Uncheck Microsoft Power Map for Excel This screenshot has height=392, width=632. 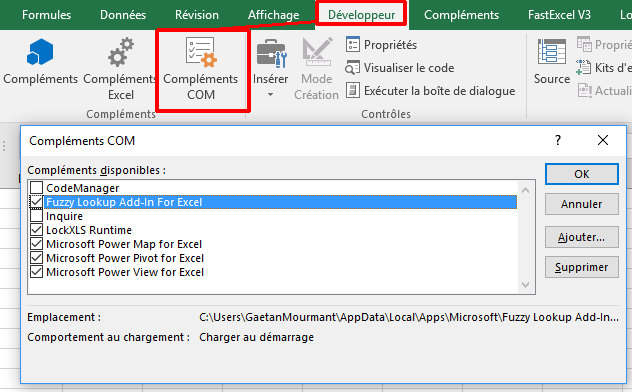(x=36, y=244)
